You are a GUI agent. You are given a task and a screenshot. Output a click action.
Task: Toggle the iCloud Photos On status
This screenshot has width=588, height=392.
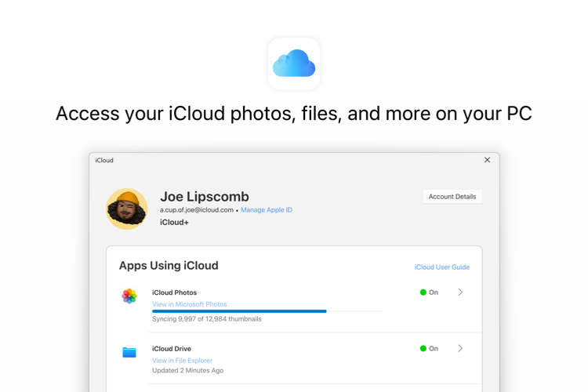[x=429, y=292]
